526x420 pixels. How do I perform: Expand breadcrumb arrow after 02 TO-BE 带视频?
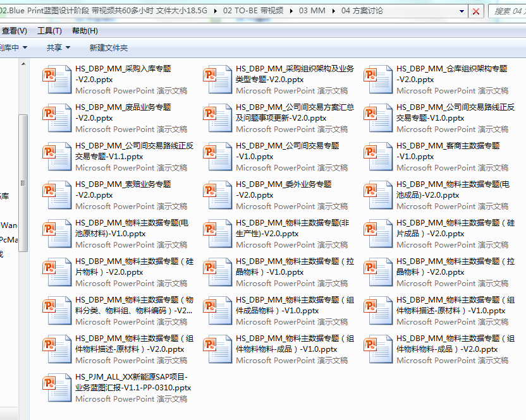[x=291, y=11]
